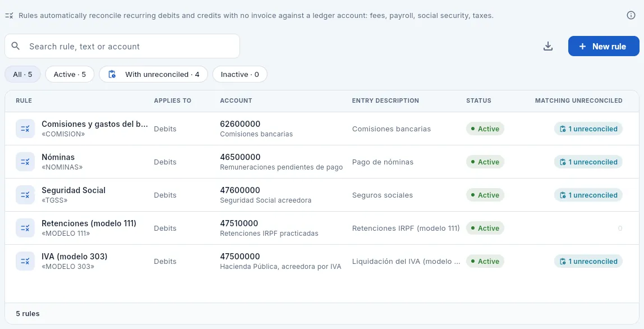
Task: Click the rule icon beside Nóminas
Action: tap(25, 162)
